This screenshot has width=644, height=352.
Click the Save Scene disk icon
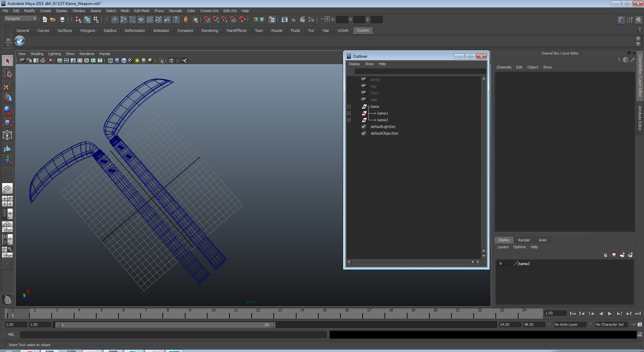pyautogui.click(x=62, y=19)
